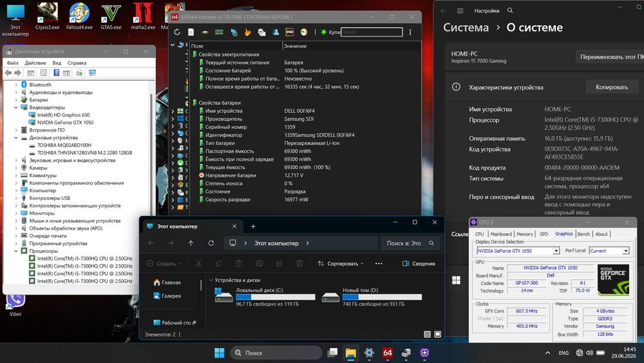Click the Поле column header in AIDA64
The height and width of the screenshot is (363, 644).
(x=236, y=46)
